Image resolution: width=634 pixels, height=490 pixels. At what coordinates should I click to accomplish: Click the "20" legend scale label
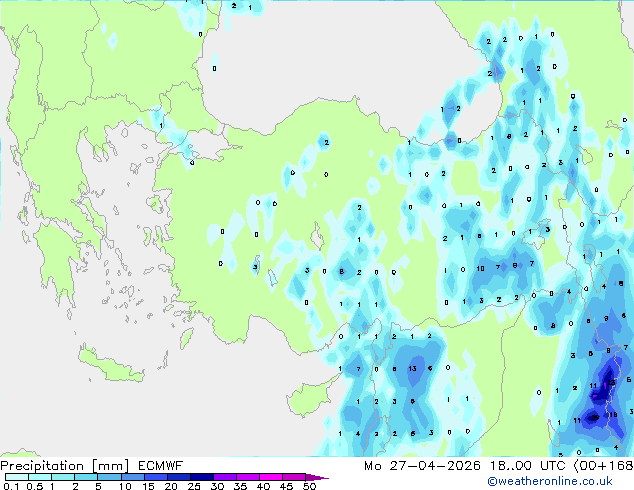(171, 486)
